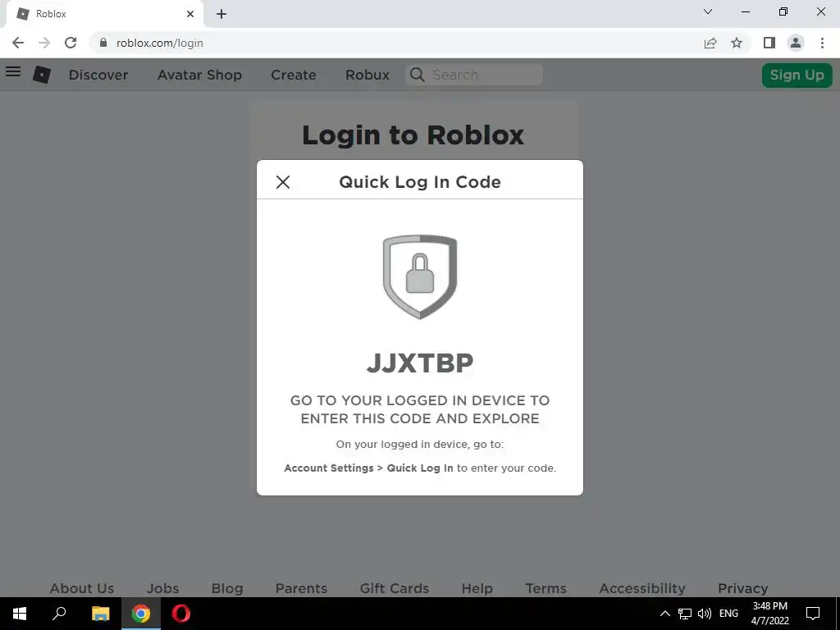This screenshot has height=630, width=840.
Task: Open the Robux page
Action: coord(367,75)
